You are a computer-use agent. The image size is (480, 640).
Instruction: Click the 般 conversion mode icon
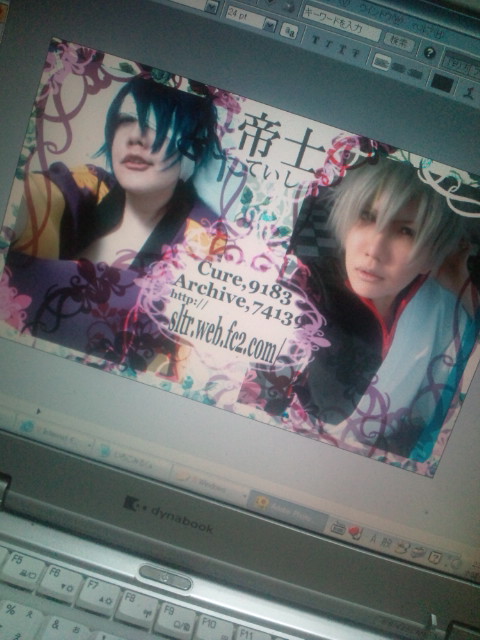[x=385, y=542]
